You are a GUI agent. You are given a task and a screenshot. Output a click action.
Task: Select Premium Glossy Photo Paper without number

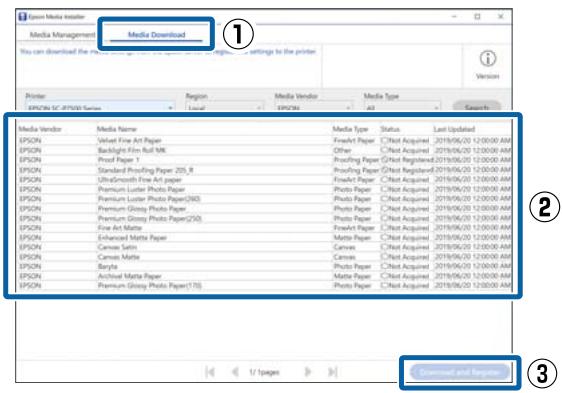(265, 208)
